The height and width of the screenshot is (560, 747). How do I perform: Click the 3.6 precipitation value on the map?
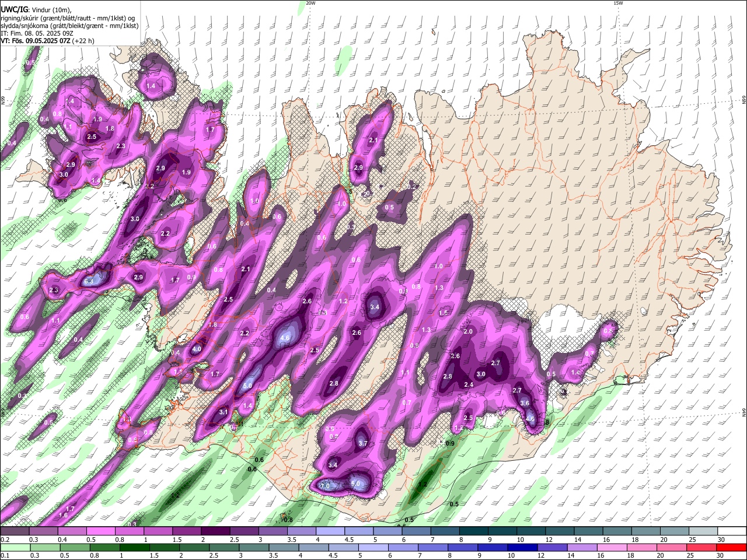[x=525, y=403]
